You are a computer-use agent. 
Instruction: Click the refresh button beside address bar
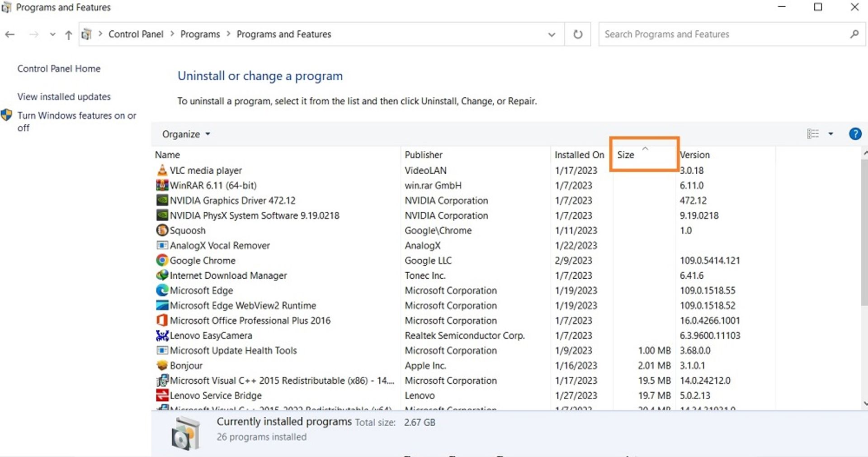click(577, 34)
